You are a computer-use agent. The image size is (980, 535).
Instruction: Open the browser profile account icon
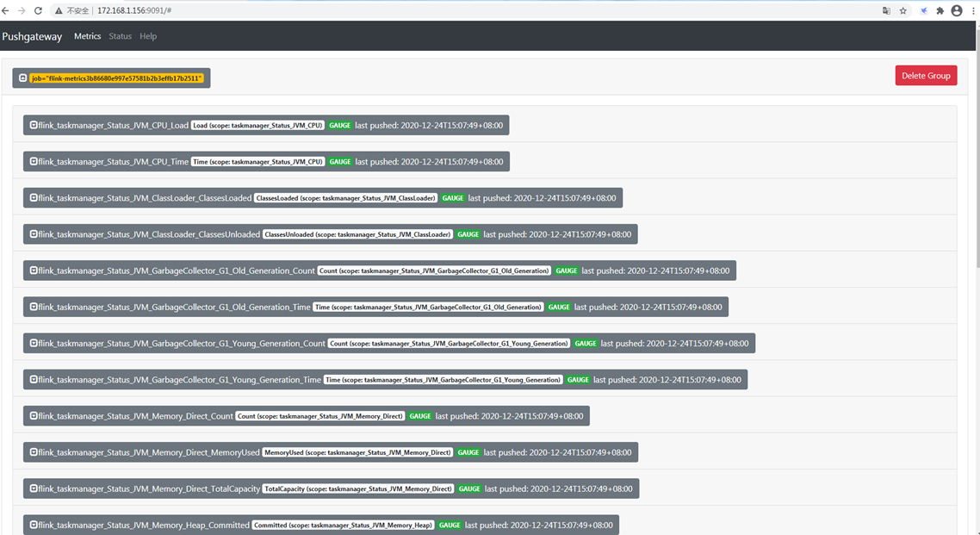(x=957, y=10)
